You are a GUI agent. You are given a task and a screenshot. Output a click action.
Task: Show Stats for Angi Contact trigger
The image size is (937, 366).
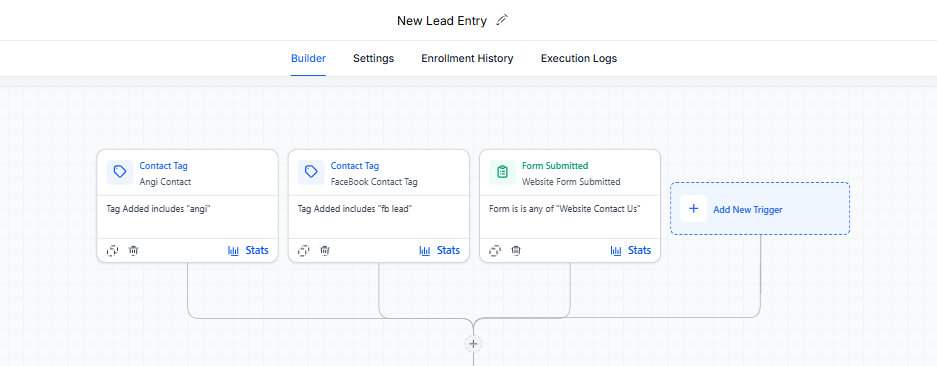coord(249,251)
